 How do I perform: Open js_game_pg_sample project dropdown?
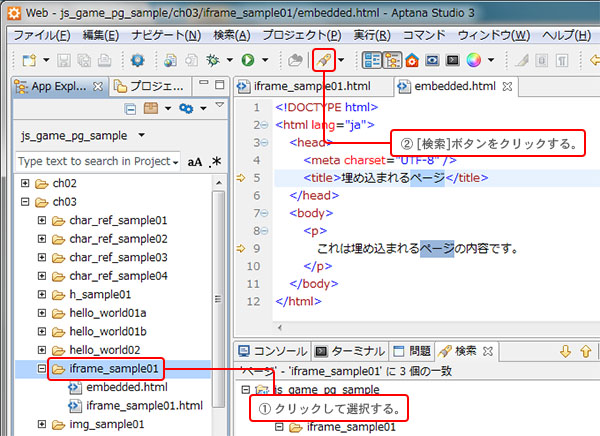point(142,135)
